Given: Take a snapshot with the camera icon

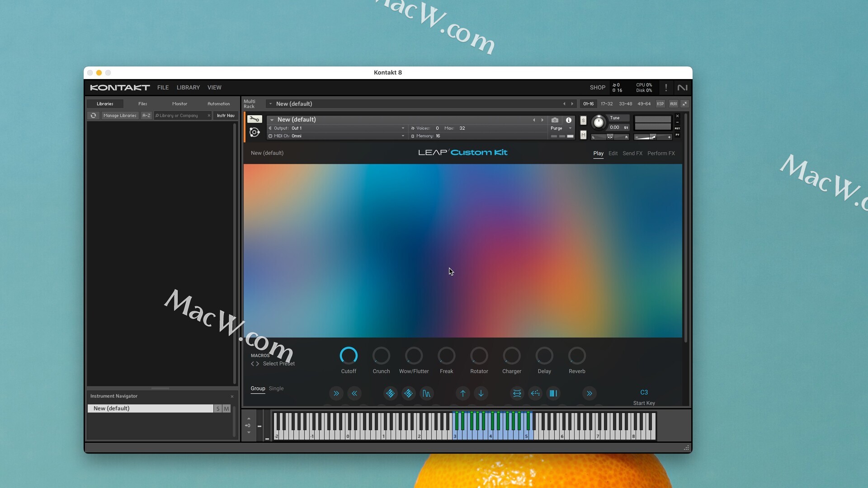Looking at the screenshot, I should click(555, 120).
